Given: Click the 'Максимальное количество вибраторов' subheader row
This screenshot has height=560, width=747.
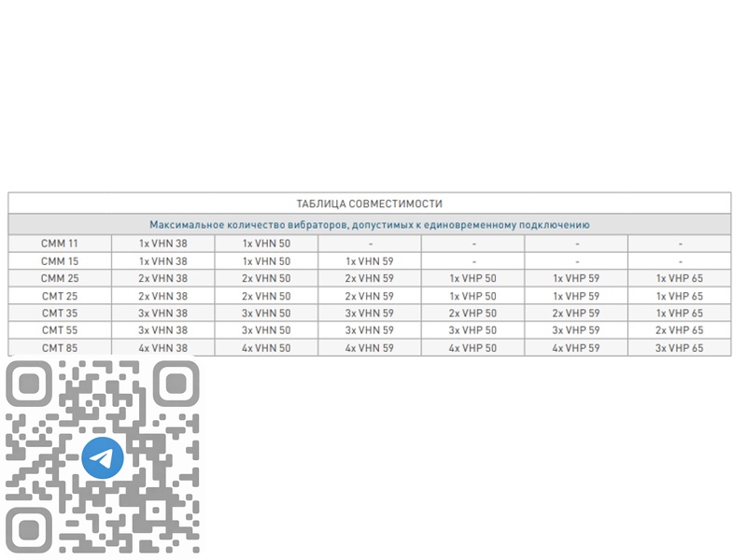Looking at the screenshot, I should tap(369, 225).
